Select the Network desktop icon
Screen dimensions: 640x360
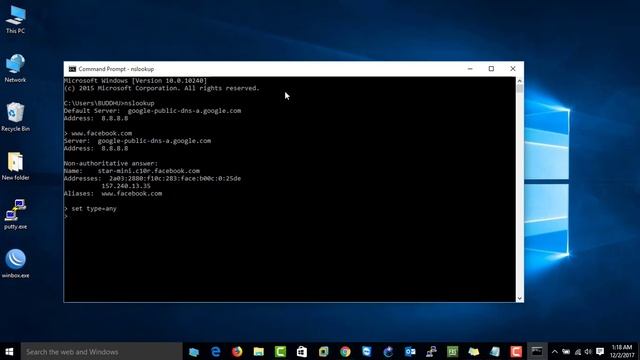coord(16,68)
